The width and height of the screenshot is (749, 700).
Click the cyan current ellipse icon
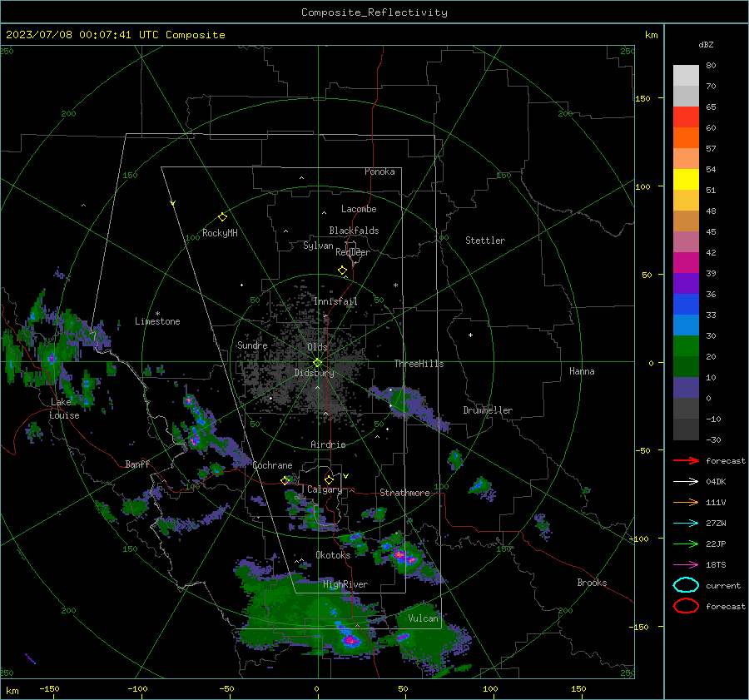pyautogui.click(x=686, y=585)
